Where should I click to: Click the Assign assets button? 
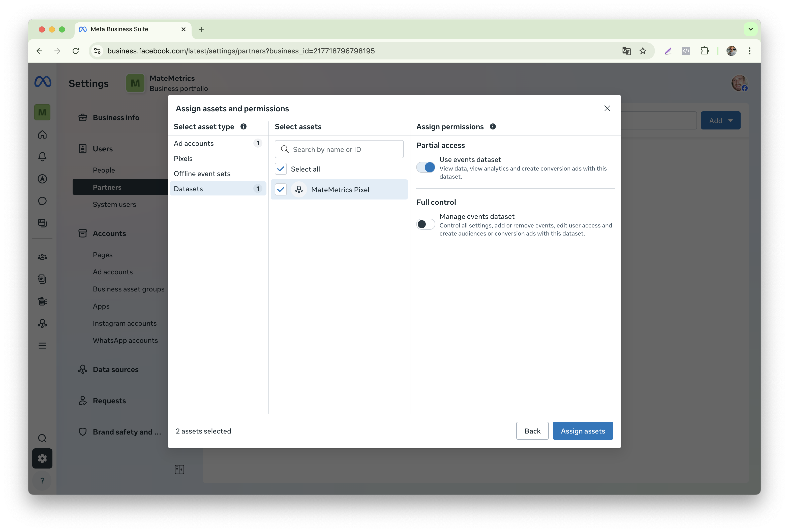(x=583, y=431)
